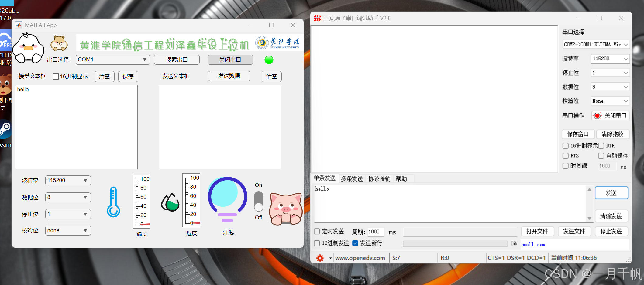This screenshot has height=285, width=644.
Task: Click 清除发送 button
Action: point(611,216)
